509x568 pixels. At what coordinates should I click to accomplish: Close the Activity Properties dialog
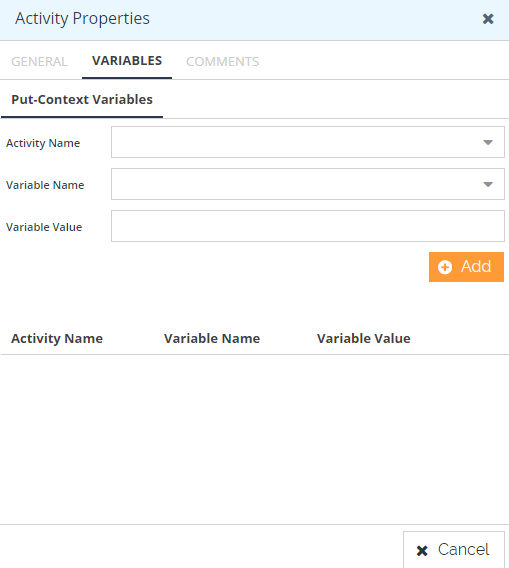(x=488, y=18)
